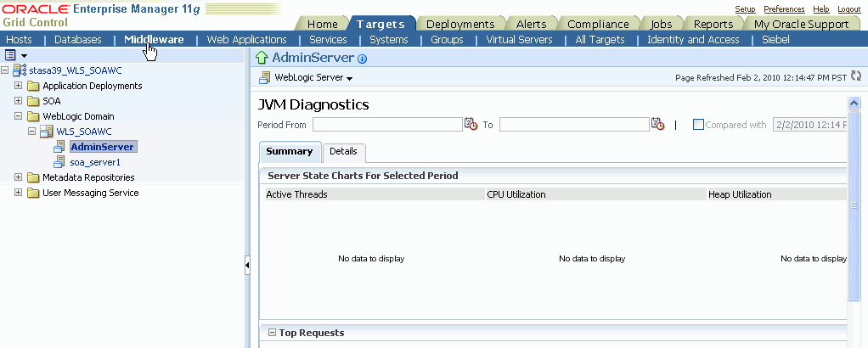Open the Databases subtab
This screenshot has width=868, height=348.
[x=78, y=39]
